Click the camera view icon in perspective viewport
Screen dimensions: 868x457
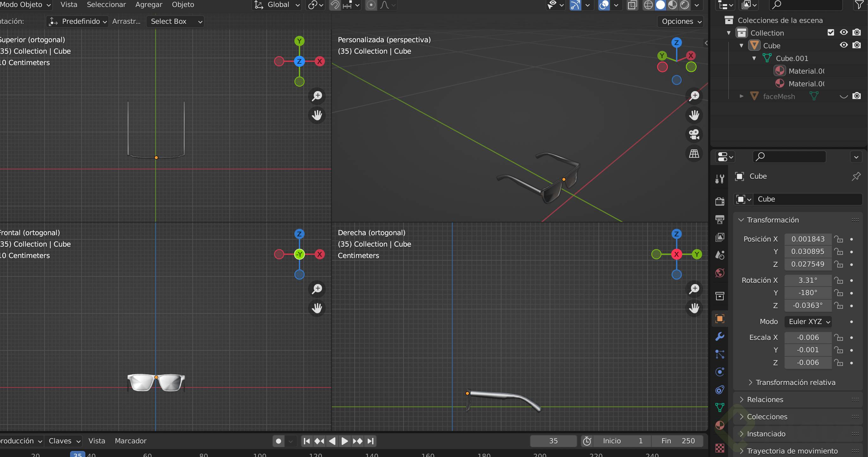pos(694,134)
